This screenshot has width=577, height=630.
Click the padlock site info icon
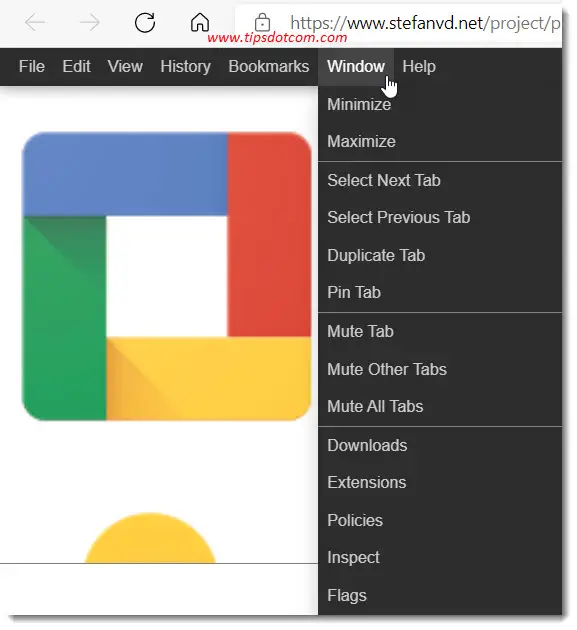(x=262, y=22)
